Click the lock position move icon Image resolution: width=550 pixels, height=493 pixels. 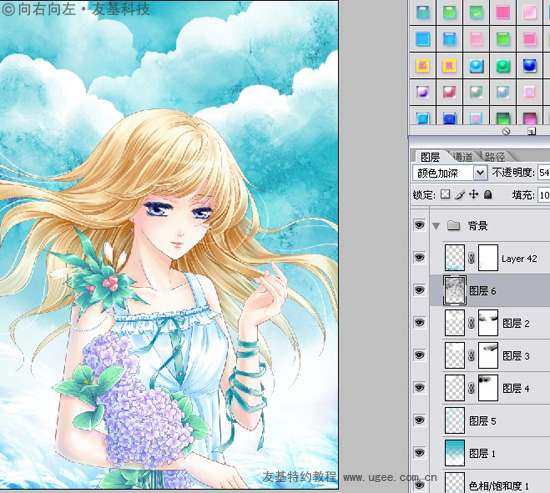(474, 194)
